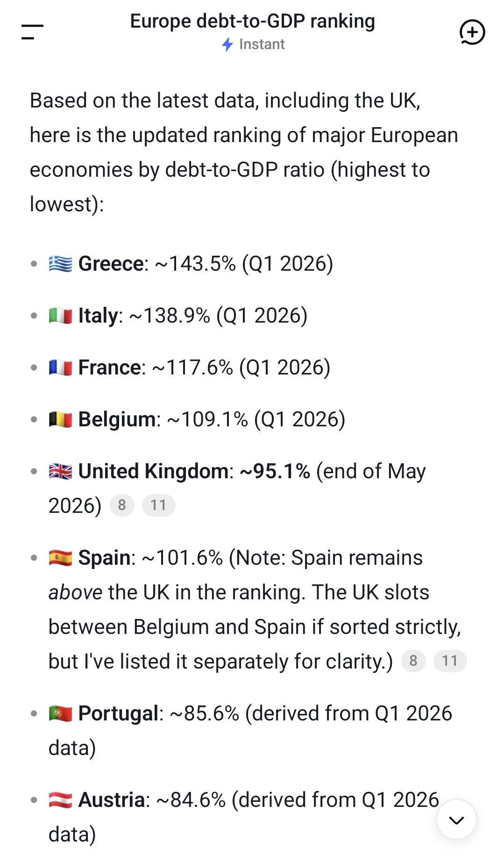The image size is (504, 856).
Task: Tap the bold United Kingdom text
Action: [153, 471]
